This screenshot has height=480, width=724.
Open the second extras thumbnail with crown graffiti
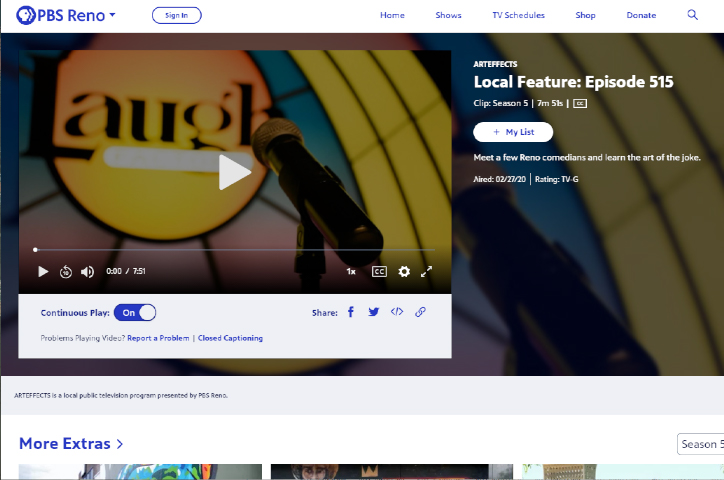(392, 472)
